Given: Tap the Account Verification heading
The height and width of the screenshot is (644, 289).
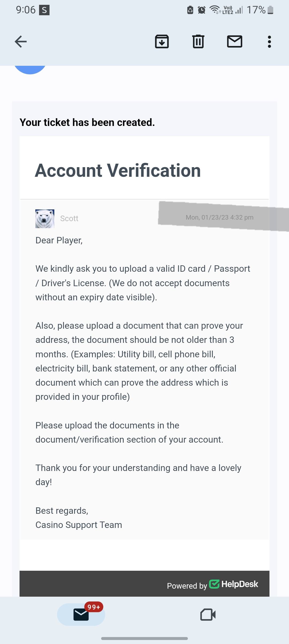Looking at the screenshot, I should coord(118,170).
